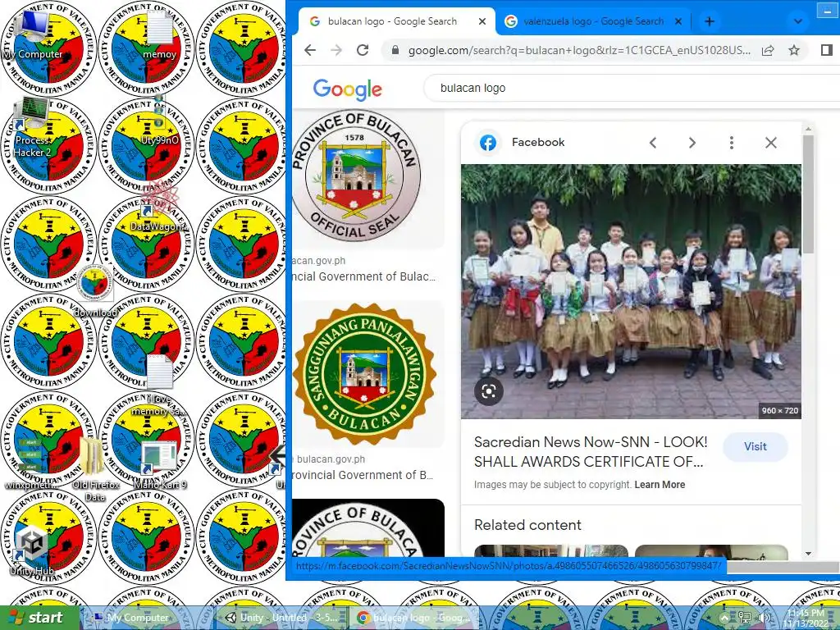The image size is (840, 630).
Task: Click the share page icon in address bar
Action: [x=768, y=50]
